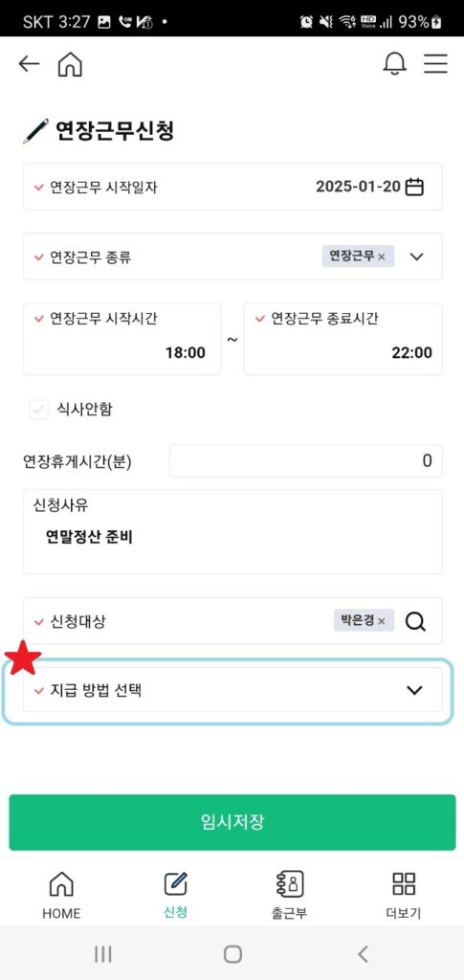Open the 더보기 tab

pyautogui.click(x=404, y=895)
